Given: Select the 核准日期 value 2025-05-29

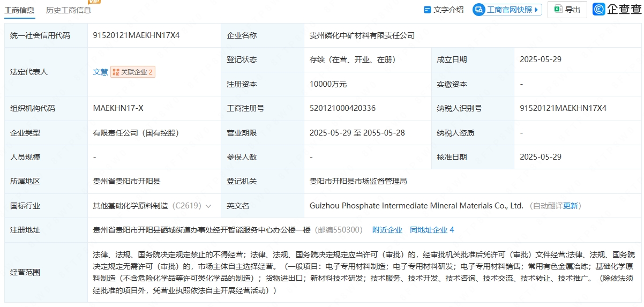Looking at the screenshot, I should tap(541, 157).
